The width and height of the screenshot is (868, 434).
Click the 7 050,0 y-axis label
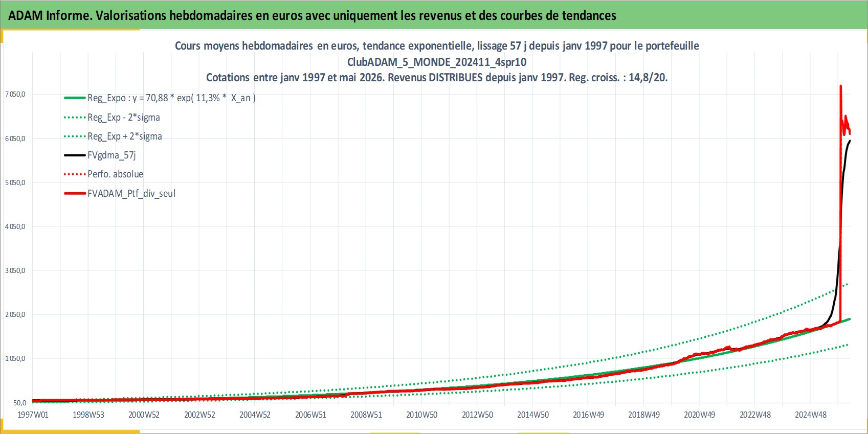(x=15, y=94)
